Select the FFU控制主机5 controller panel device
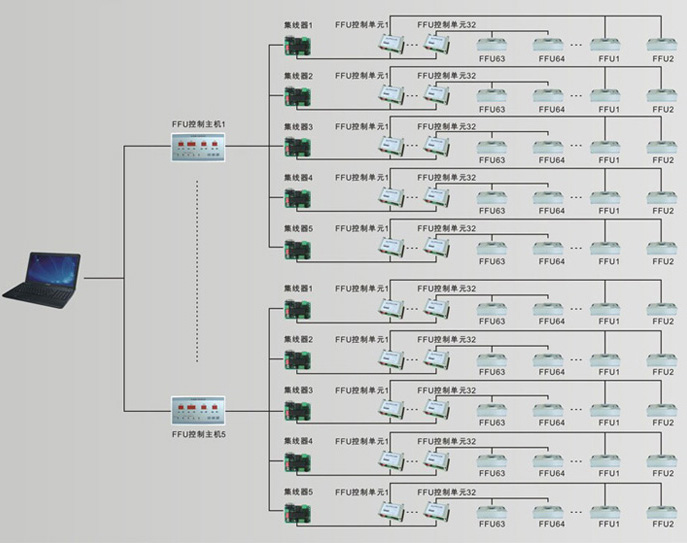 pyautogui.click(x=198, y=411)
